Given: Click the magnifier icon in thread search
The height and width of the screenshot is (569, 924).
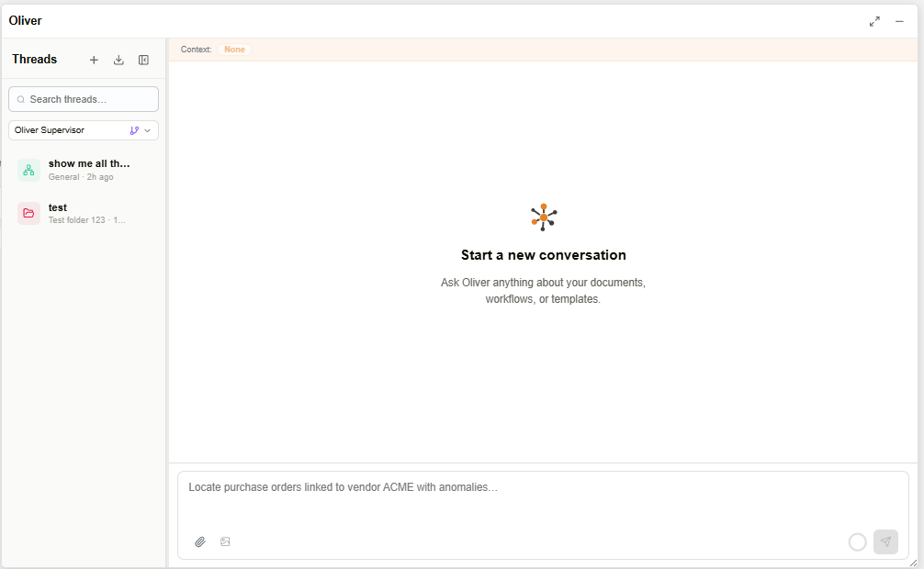Looking at the screenshot, I should click(21, 99).
